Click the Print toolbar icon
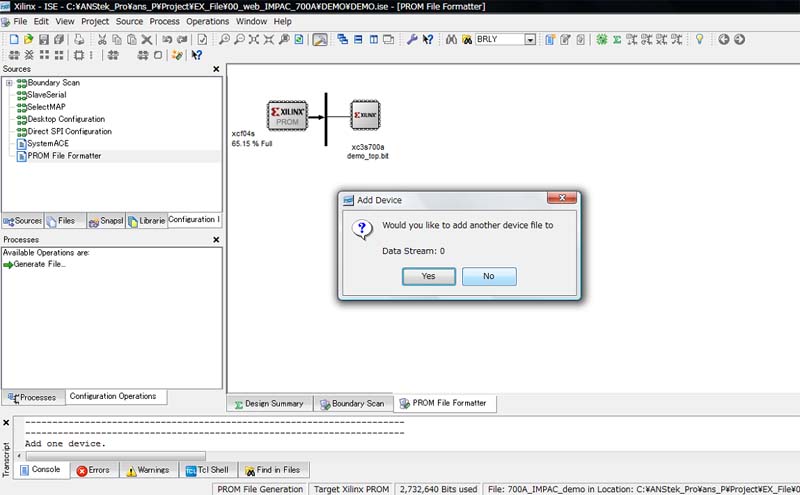The image size is (800, 495). click(79, 39)
